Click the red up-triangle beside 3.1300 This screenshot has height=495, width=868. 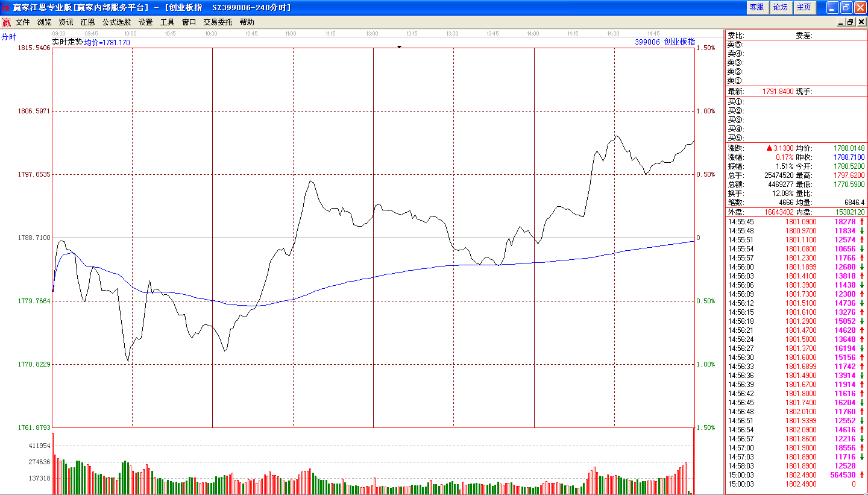(x=769, y=148)
